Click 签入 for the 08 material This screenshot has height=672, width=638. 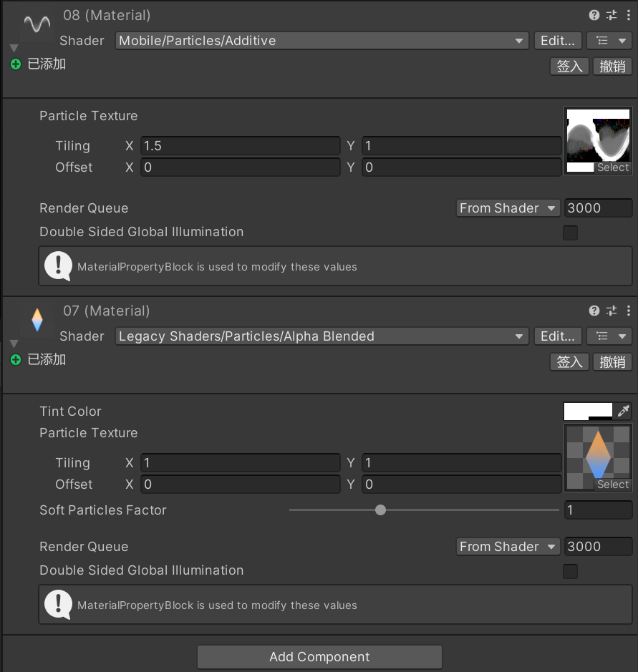coord(569,67)
